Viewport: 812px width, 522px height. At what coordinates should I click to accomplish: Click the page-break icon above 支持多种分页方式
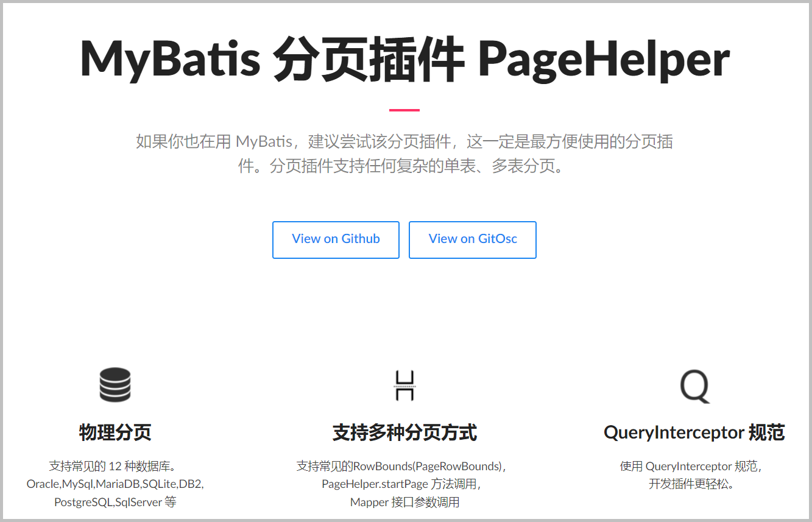[404, 385]
